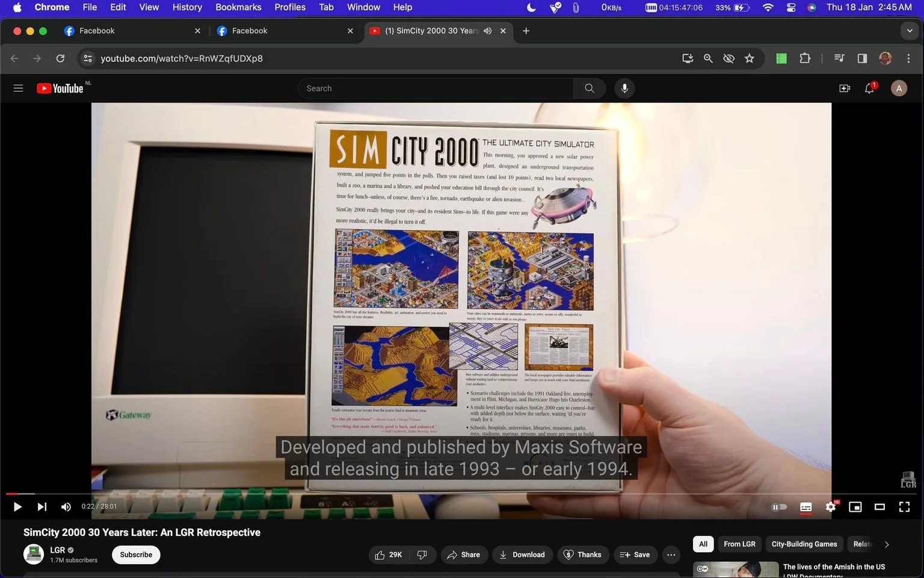
Task: Open the miniplayer
Action: click(x=855, y=507)
